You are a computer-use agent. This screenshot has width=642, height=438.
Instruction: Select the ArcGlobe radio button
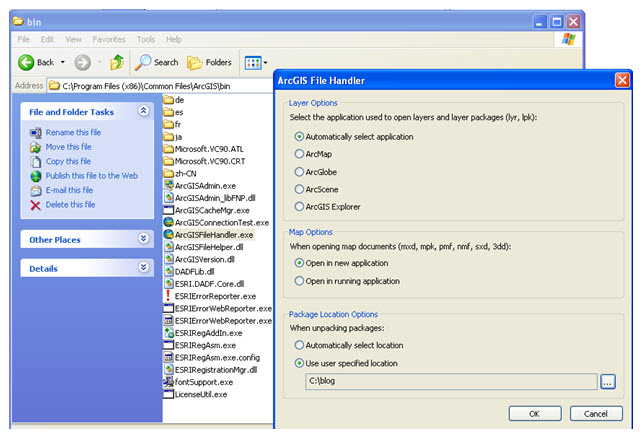299,172
